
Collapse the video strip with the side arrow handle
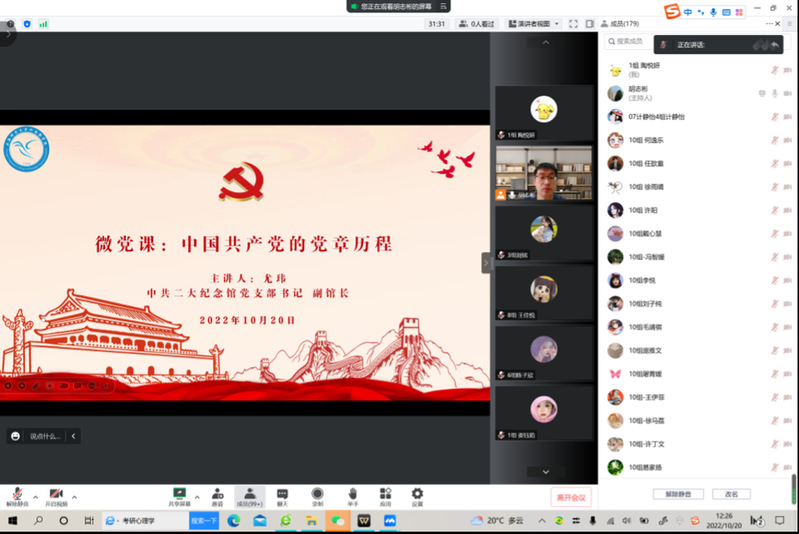[486, 263]
